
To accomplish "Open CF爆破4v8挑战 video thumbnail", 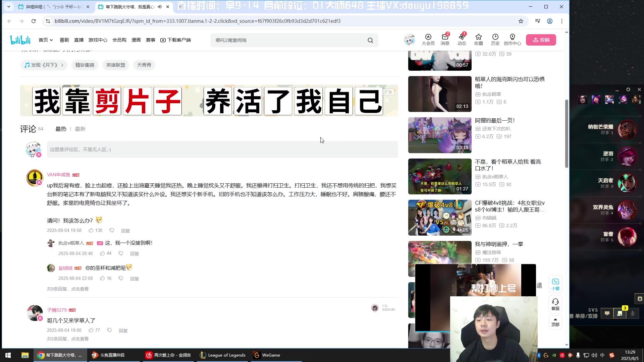I will pos(440,218).
